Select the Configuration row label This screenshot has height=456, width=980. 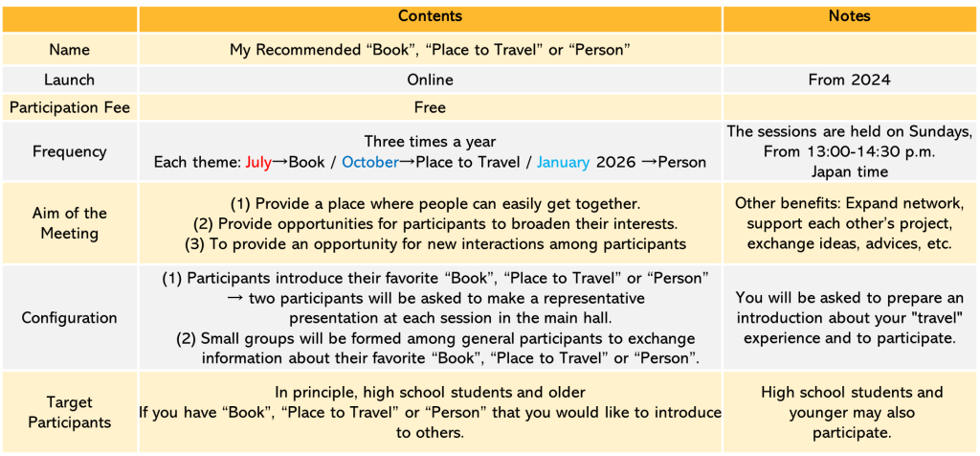click(x=69, y=318)
